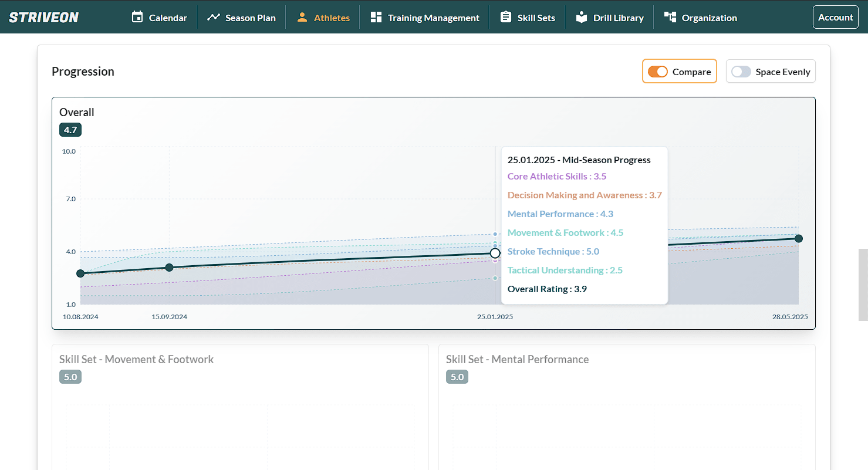Select the Season Plan nav link

250,18
